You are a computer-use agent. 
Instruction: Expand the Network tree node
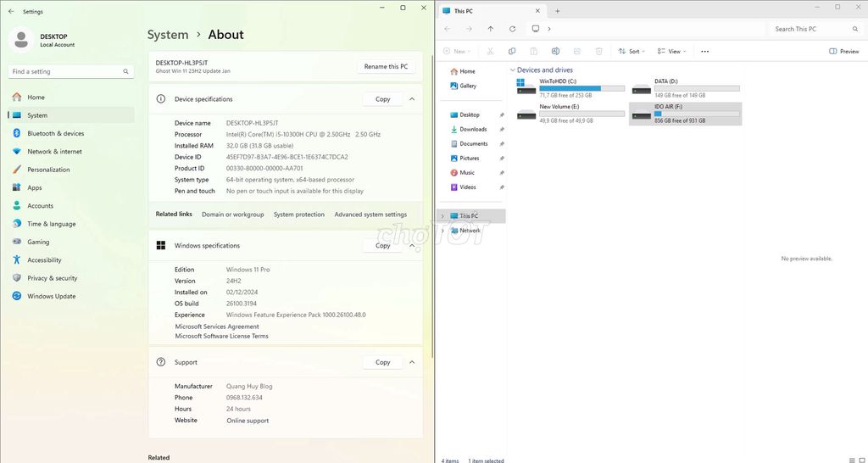tap(442, 231)
